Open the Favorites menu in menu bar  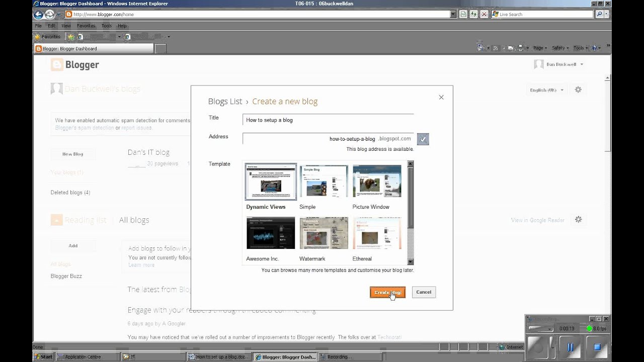click(x=86, y=26)
